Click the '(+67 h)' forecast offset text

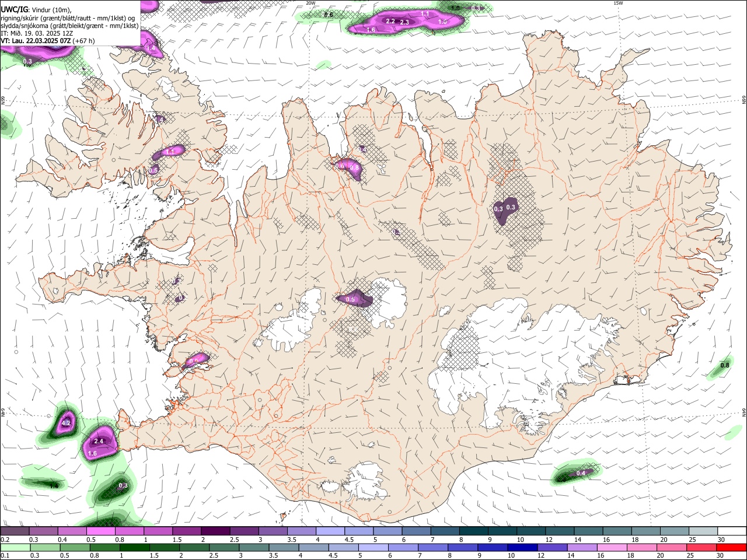point(84,41)
